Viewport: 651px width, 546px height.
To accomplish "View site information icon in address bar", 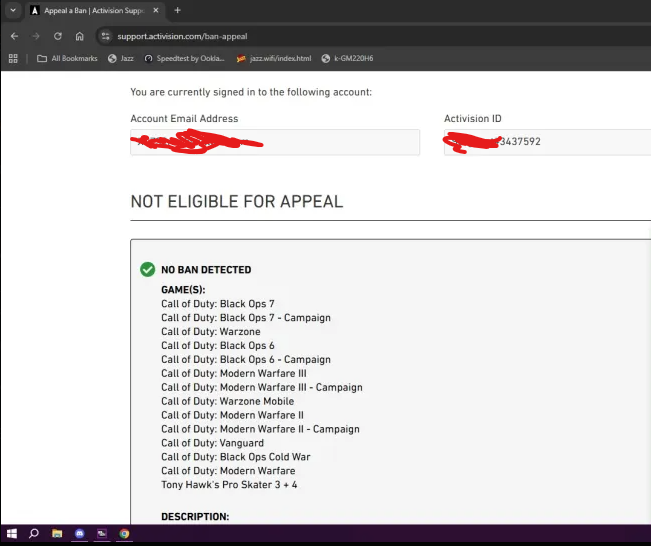I will click(106, 36).
